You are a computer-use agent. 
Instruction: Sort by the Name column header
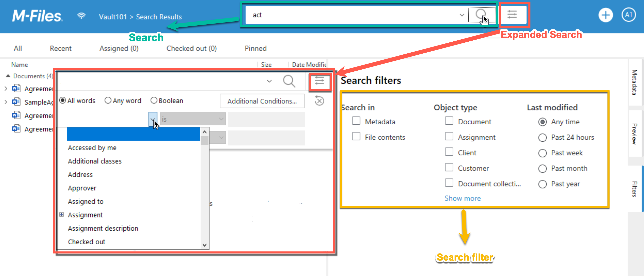[19, 65]
